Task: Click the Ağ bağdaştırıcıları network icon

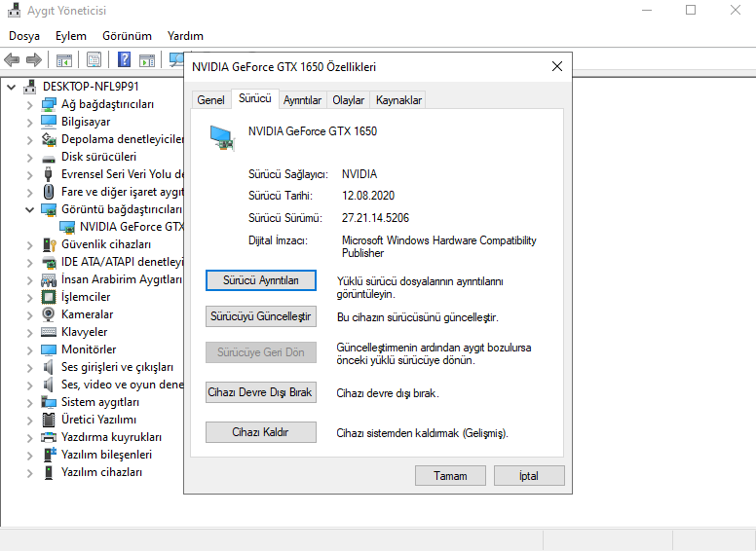Action: click(x=49, y=104)
